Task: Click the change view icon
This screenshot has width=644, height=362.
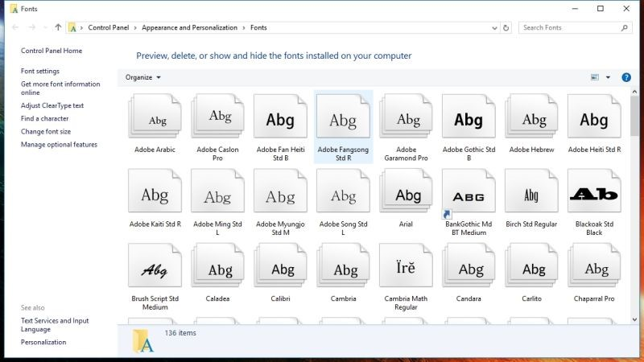Action: pos(594,77)
